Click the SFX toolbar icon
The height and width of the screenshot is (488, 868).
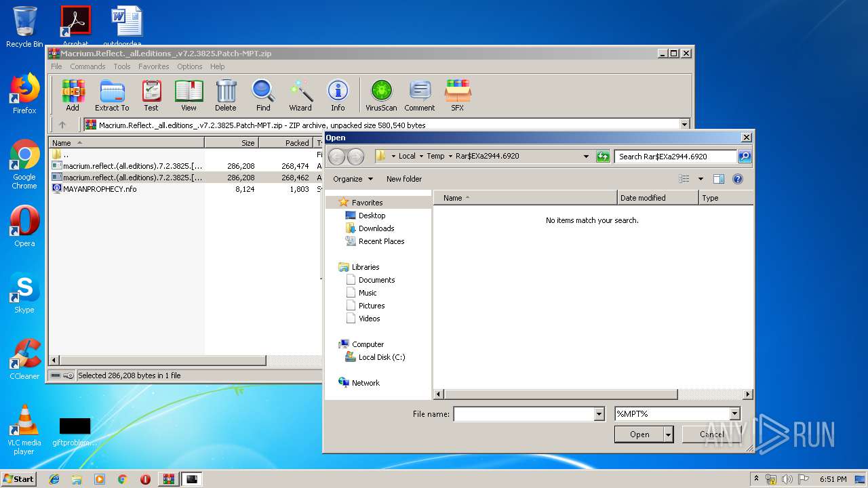coord(458,95)
